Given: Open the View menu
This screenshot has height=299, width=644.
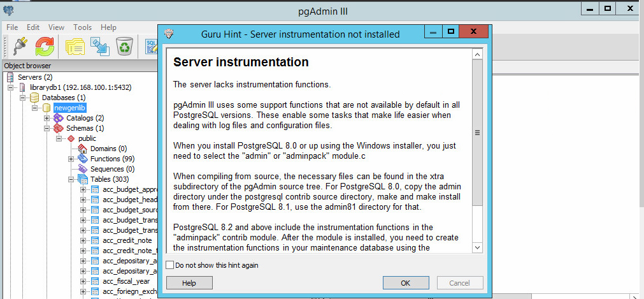Looking at the screenshot, I should 56,27.
